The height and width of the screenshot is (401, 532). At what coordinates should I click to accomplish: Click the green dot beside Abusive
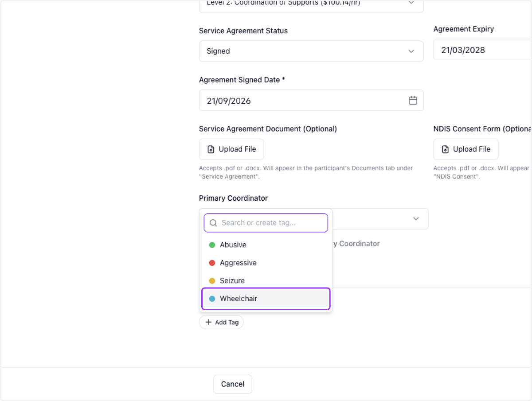coord(212,245)
